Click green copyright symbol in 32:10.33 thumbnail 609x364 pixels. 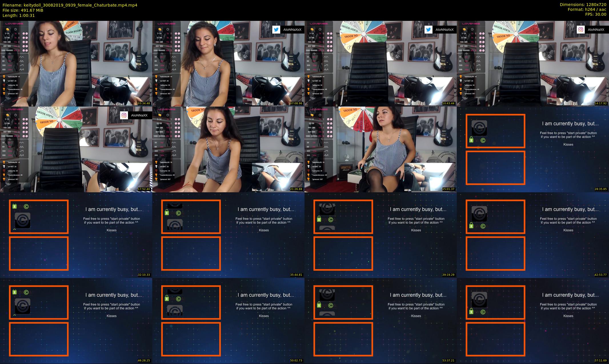click(x=26, y=206)
